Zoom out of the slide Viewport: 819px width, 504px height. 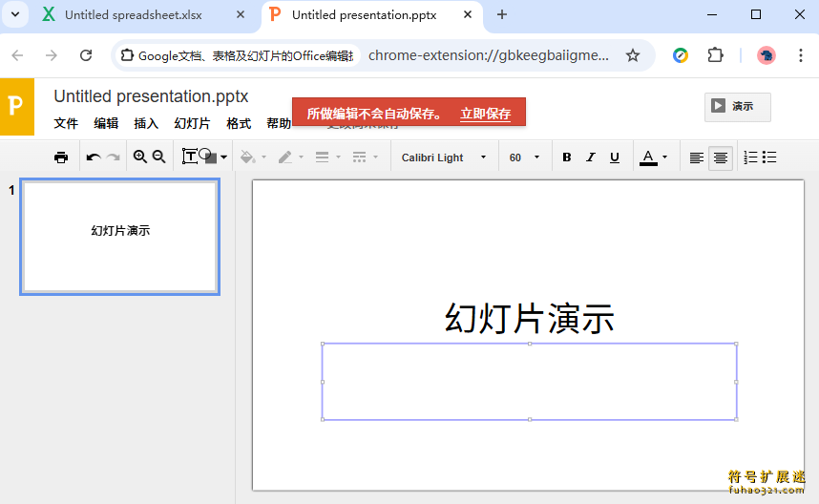tap(158, 157)
